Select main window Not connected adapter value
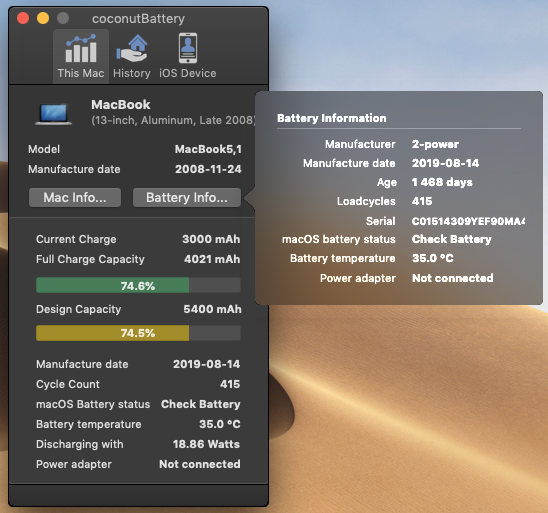Viewport: 548px width, 513px height. click(200, 464)
